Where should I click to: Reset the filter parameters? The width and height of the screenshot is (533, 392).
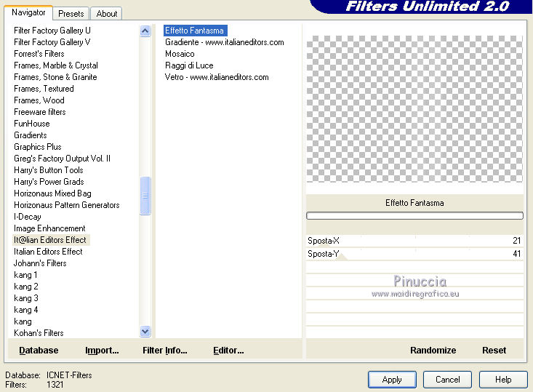click(494, 351)
